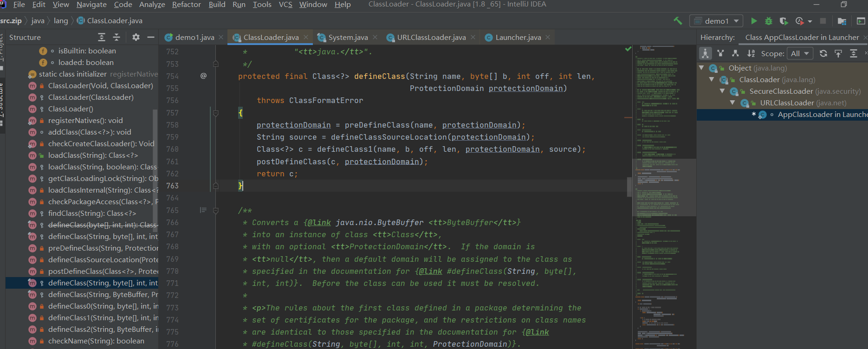Close the Class AppClassLoader hierarchy tab
The image size is (868, 349).
865,37
